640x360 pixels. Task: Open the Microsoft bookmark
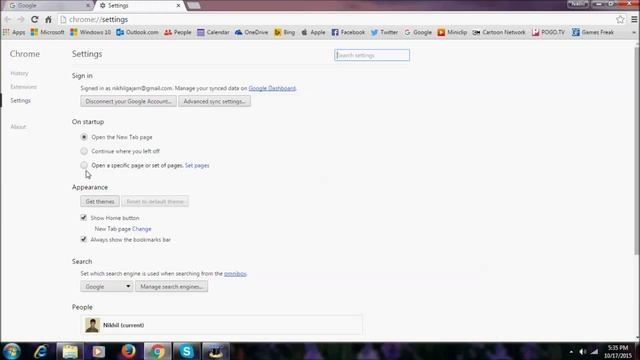pos(47,32)
